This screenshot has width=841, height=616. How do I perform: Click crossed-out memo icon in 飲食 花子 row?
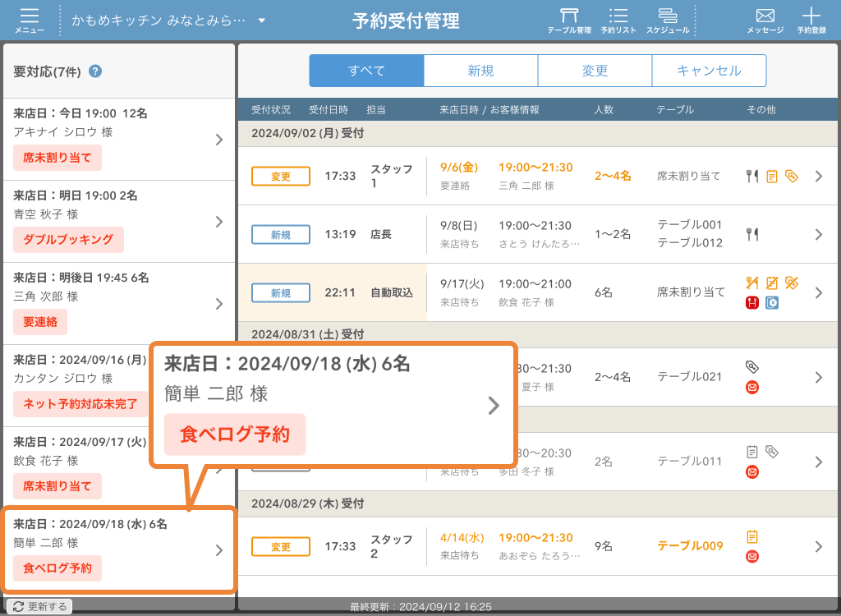point(772,283)
